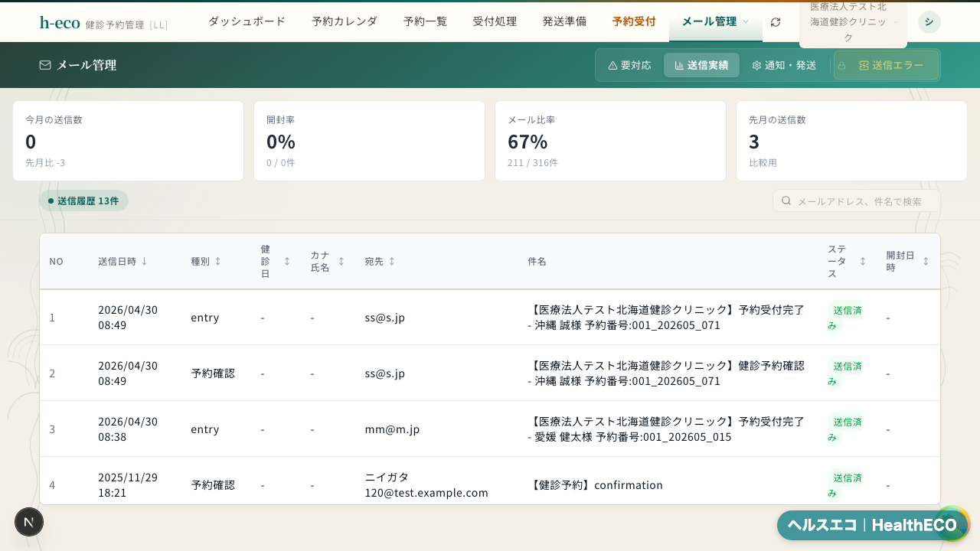Focus the メールアドレス、件名で検索 search field
This screenshot has width=980, height=551.
click(857, 201)
